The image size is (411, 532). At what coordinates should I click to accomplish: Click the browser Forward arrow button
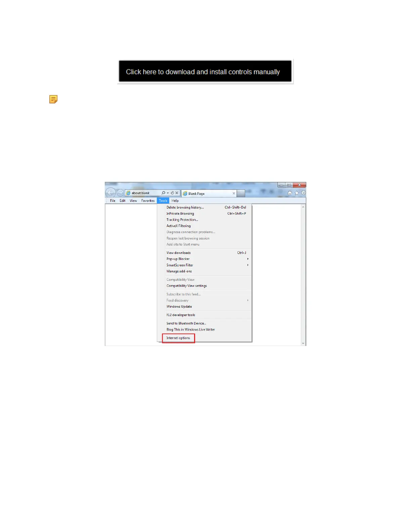[120, 193]
